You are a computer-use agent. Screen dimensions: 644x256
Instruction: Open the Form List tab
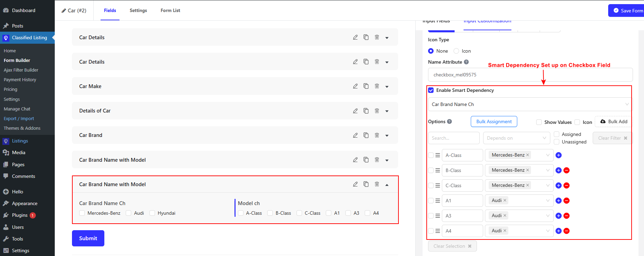170,10
